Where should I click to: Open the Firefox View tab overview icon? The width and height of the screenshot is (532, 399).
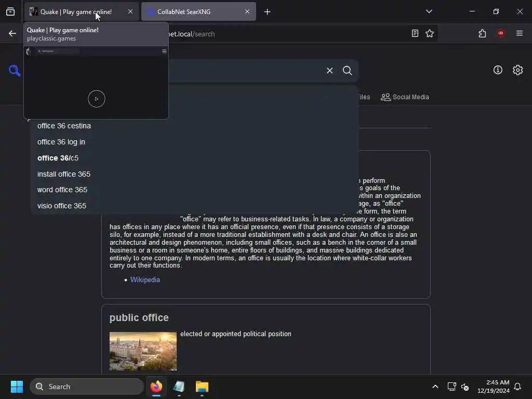click(10, 11)
